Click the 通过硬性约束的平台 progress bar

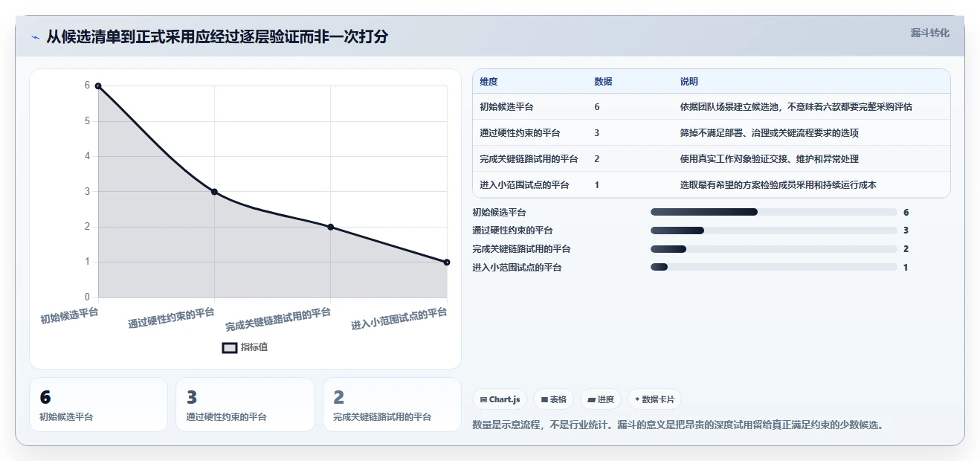[x=774, y=230]
